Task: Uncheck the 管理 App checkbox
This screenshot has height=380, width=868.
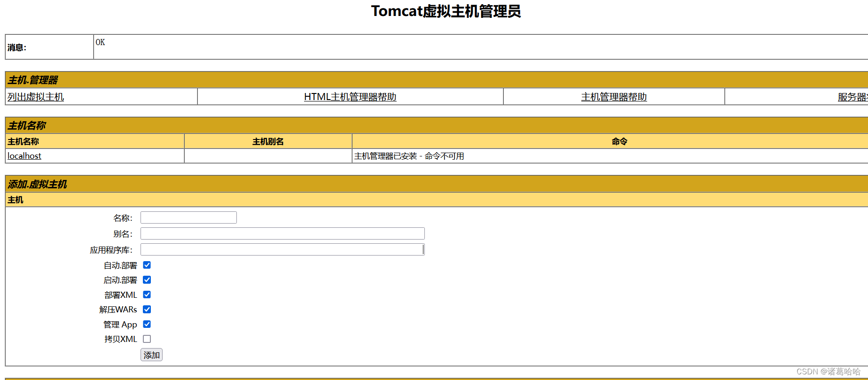Action: [x=147, y=324]
